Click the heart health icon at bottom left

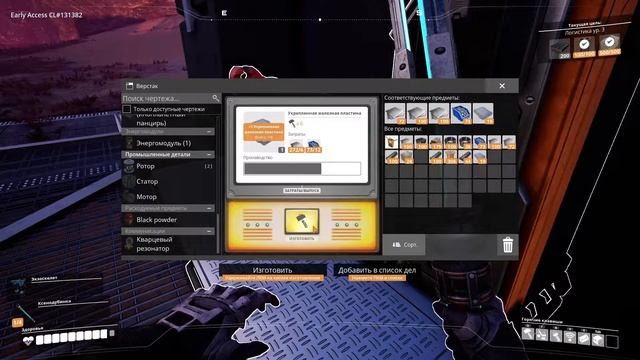28,341
